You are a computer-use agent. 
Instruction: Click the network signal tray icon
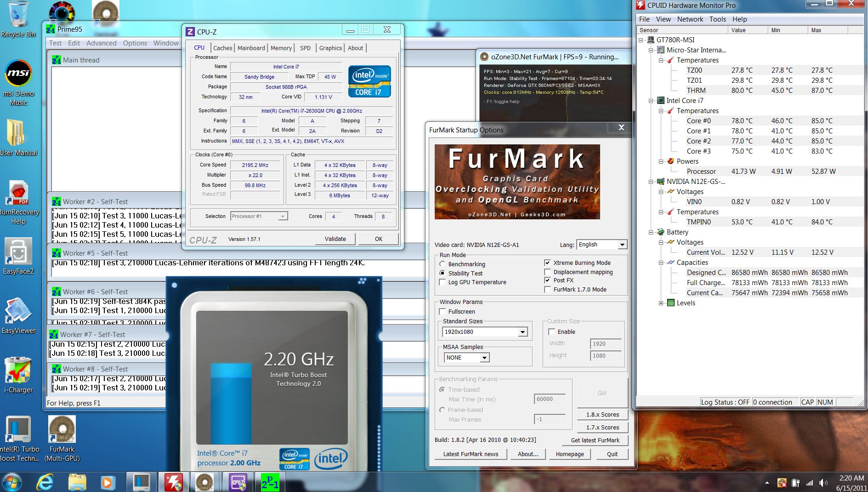tap(810, 483)
